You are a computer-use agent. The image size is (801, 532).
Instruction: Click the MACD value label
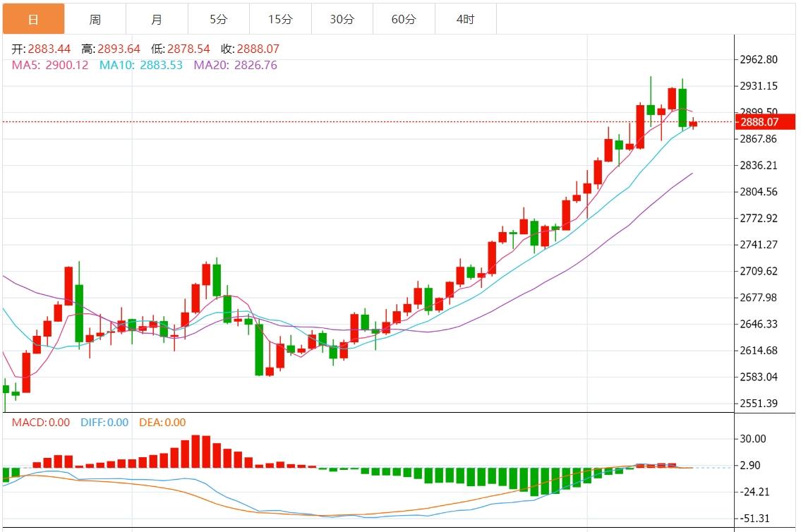(x=40, y=423)
